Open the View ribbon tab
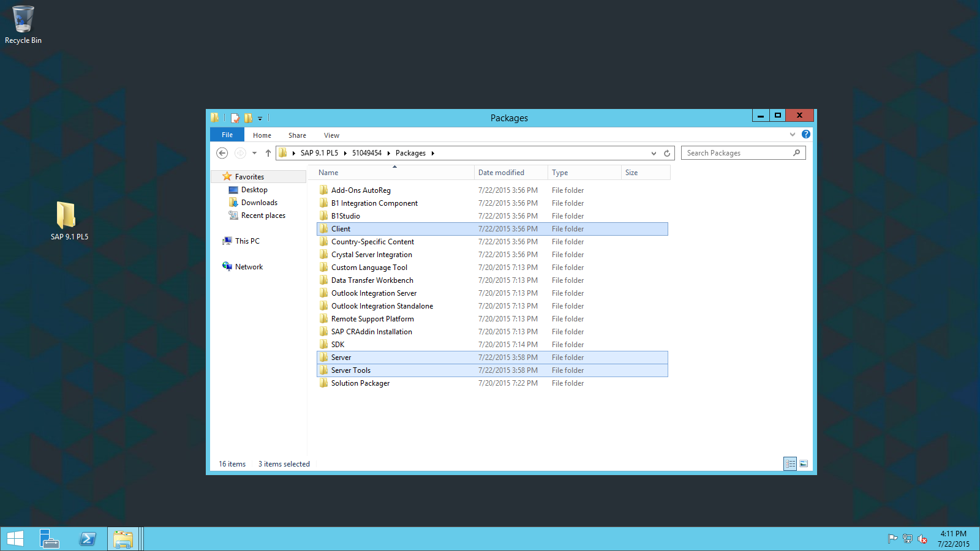 pyautogui.click(x=331, y=135)
